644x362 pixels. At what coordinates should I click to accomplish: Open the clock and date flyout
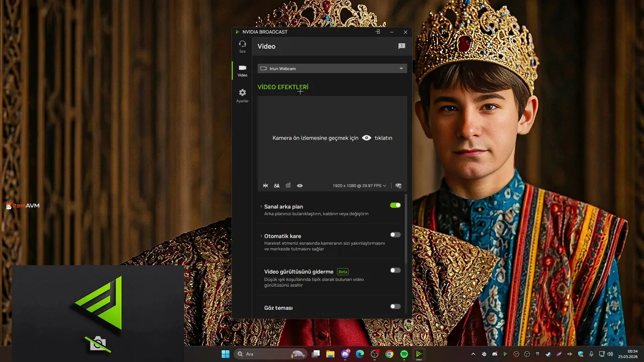pos(628,354)
